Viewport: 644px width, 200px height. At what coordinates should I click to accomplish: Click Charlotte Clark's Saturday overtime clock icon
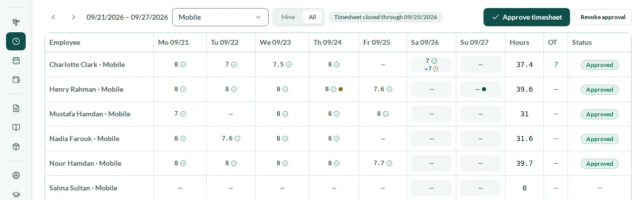(436, 69)
